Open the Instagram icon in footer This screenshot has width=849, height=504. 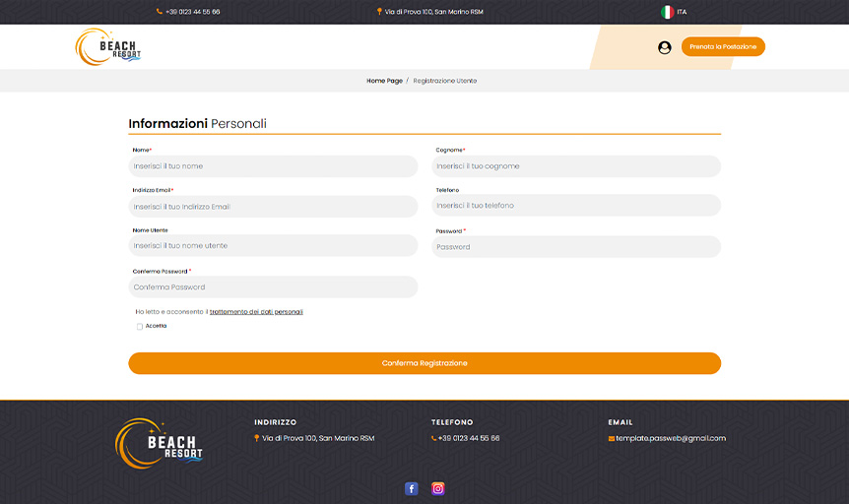point(438,488)
